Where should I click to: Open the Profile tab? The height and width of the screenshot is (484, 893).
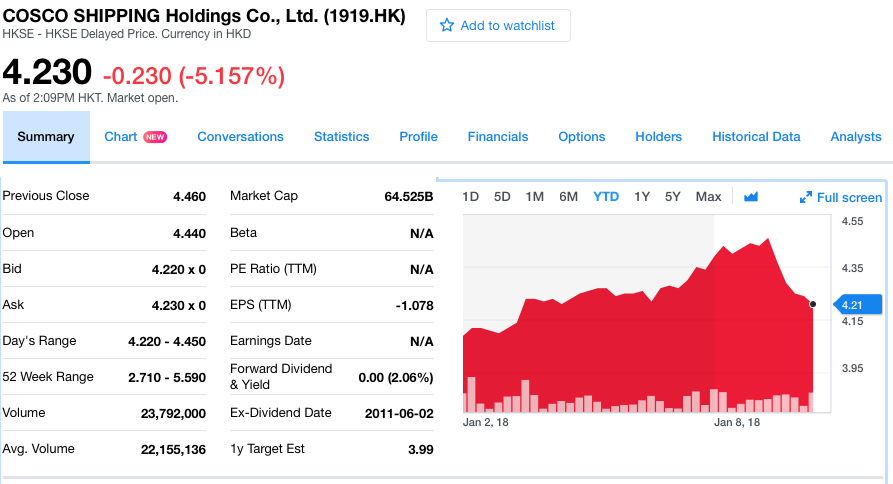[418, 137]
